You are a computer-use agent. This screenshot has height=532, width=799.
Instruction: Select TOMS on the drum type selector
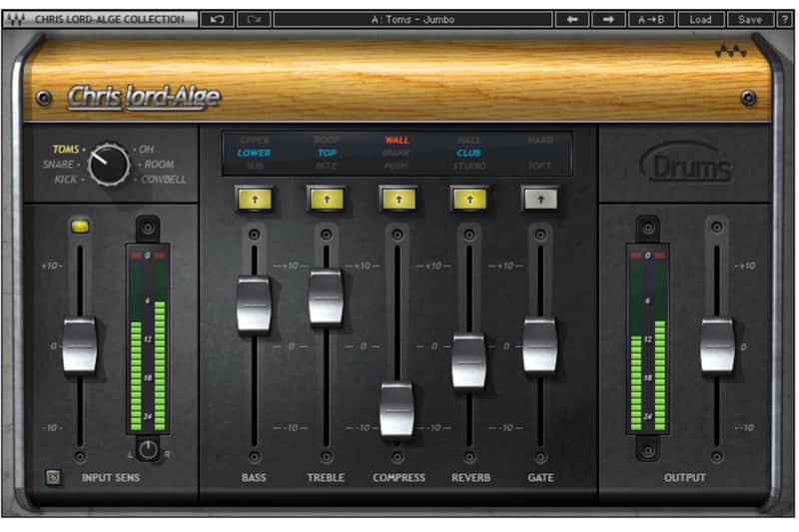tap(66, 149)
